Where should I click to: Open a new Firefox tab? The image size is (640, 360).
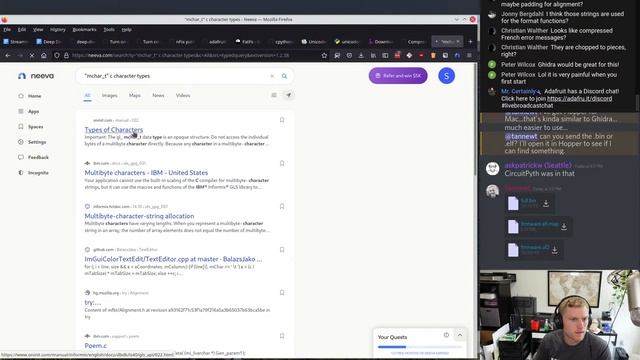tap(470, 42)
